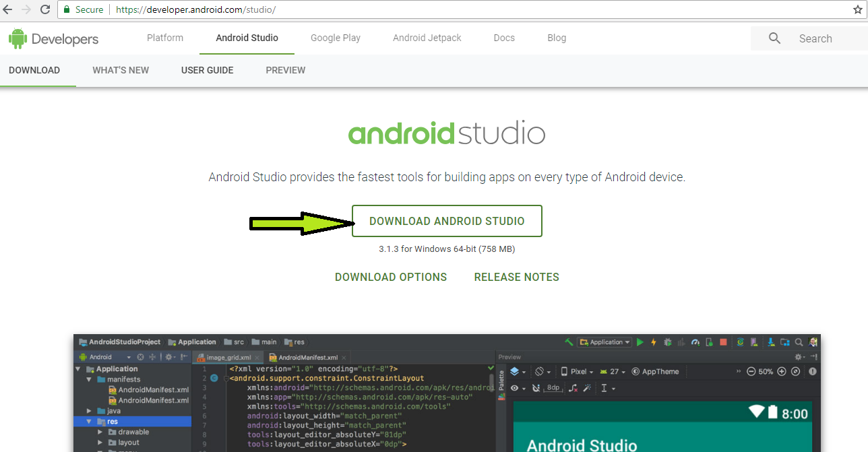Viewport: 868px width, 452px height.
Task: Click inside the Search field
Action: [815, 38]
